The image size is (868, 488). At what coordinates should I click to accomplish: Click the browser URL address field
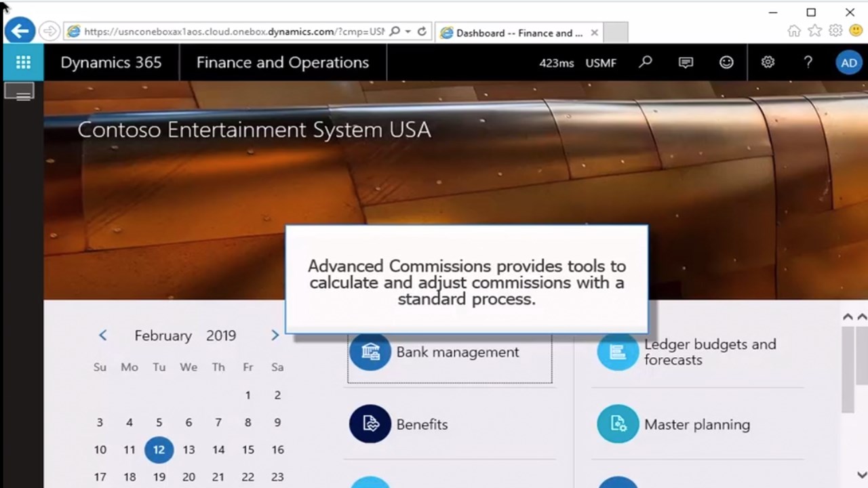(x=234, y=32)
